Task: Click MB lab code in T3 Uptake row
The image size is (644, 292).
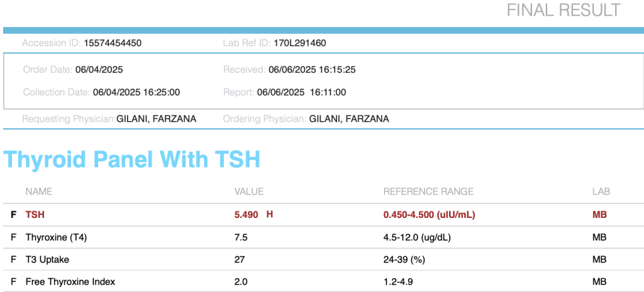Action: click(x=599, y=259)
